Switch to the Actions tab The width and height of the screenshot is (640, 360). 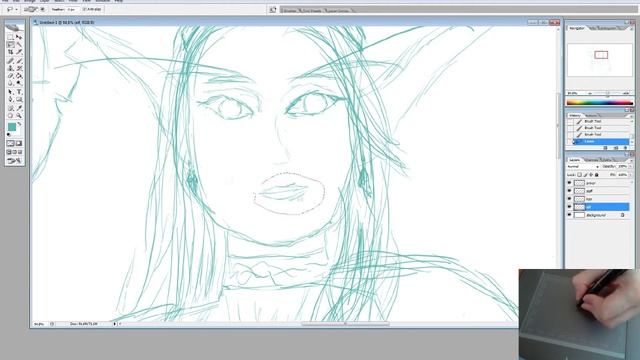coord(591,116)
